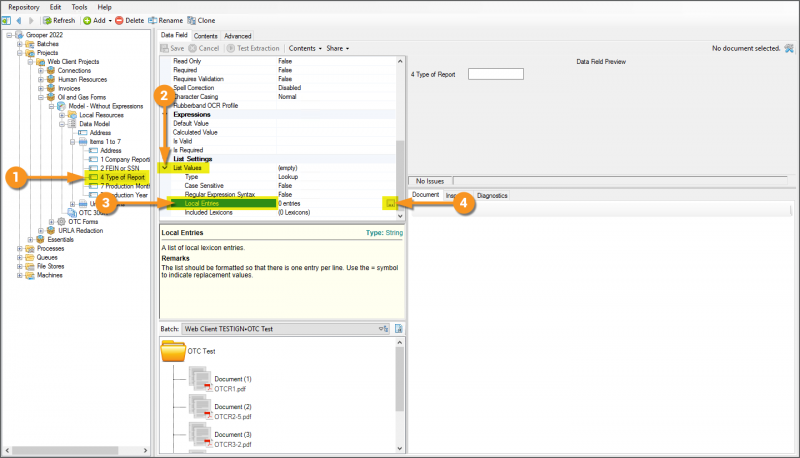Expand the OTC Forms node
The image size is (800, 458).
[52, 222]
